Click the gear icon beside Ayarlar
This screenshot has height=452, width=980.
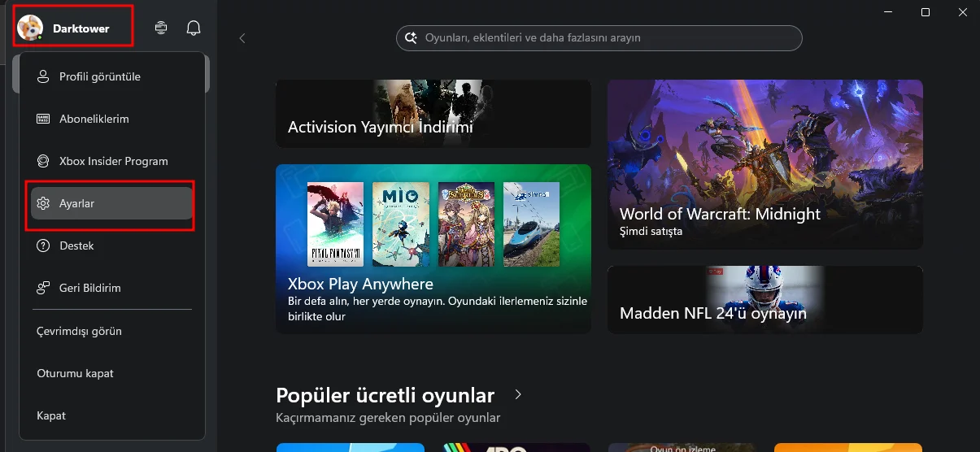tap(44, 203)
